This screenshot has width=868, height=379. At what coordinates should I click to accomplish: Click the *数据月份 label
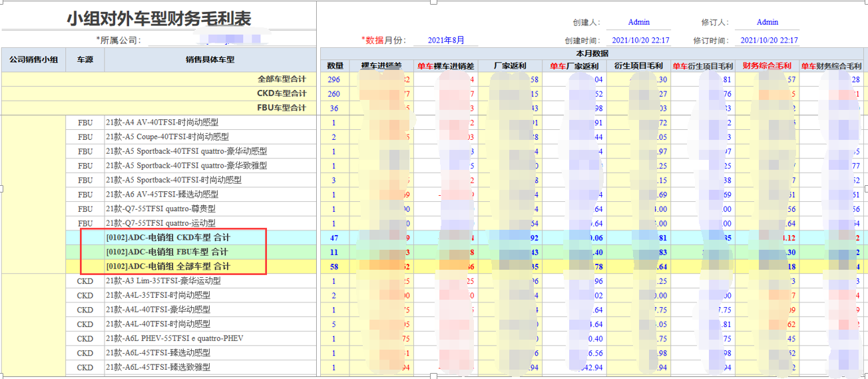pyautogui.click(x=383, y=40)
